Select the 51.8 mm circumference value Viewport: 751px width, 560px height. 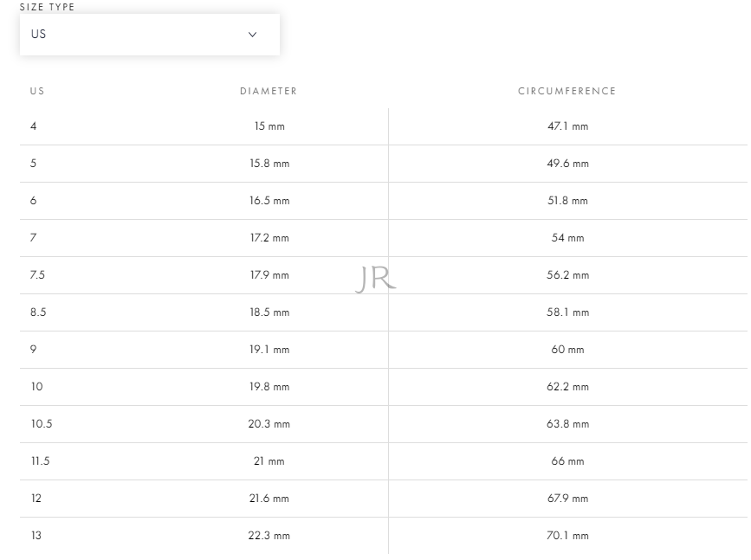click(567, 201)
